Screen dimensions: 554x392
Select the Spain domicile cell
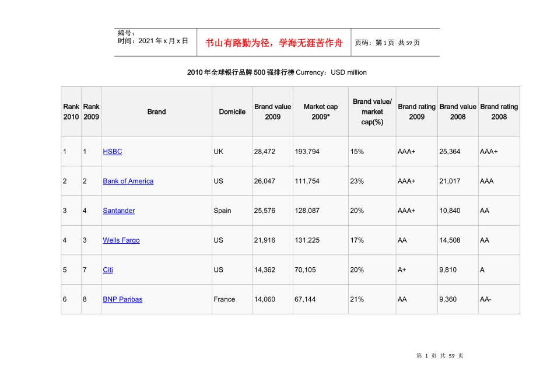232,211
